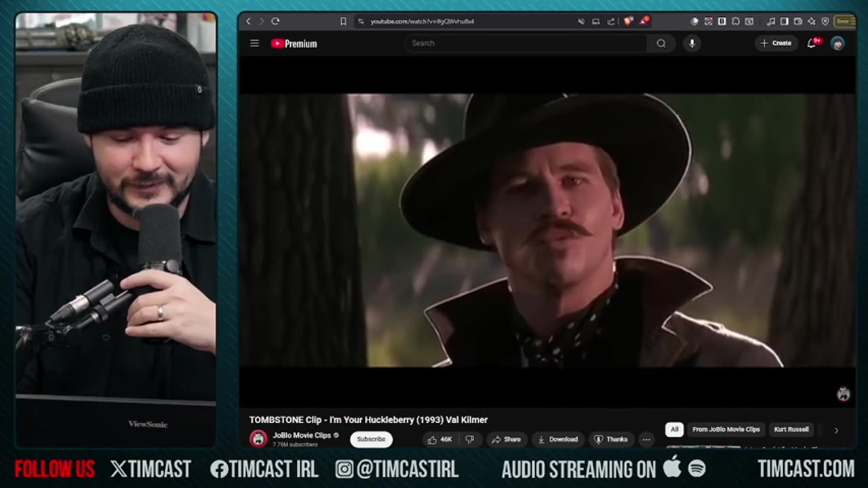This screenshot has width=868, height=488.
Task: Select the All filter chip
Action: 674,430
